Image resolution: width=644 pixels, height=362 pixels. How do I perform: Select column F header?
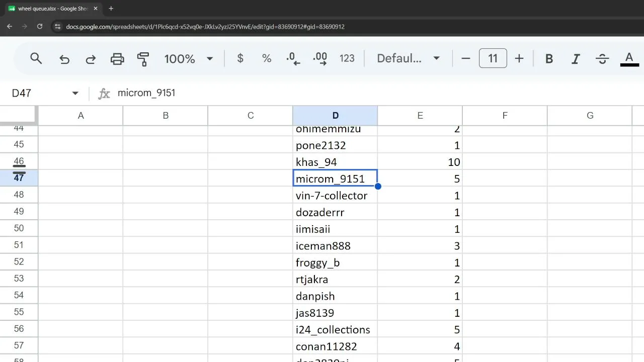[505, 116]
